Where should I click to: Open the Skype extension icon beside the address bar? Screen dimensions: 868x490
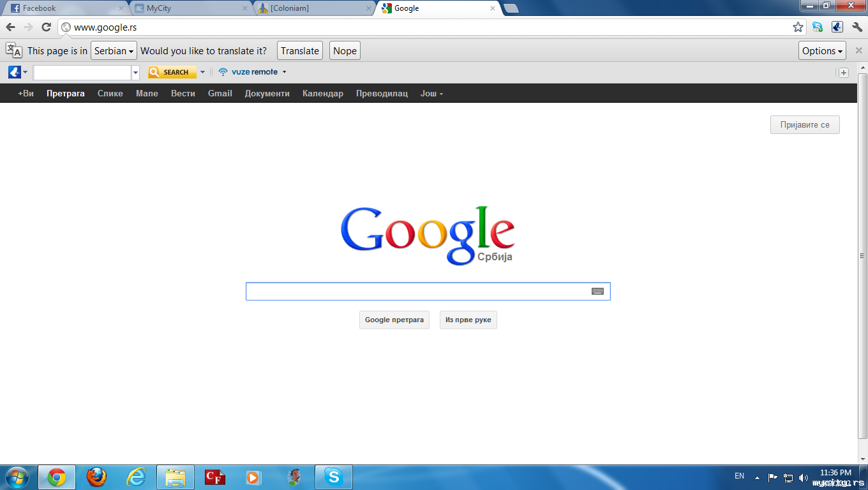[818, 27]
